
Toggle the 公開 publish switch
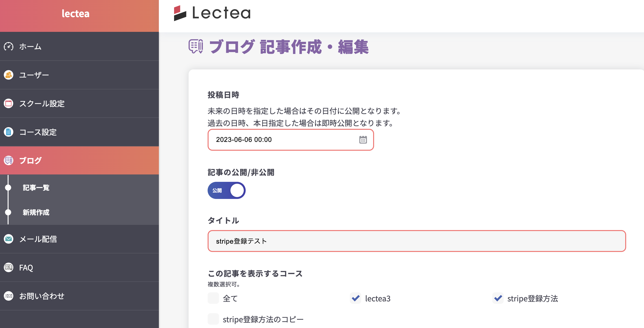pyautogui.click(x=226, y=190)
